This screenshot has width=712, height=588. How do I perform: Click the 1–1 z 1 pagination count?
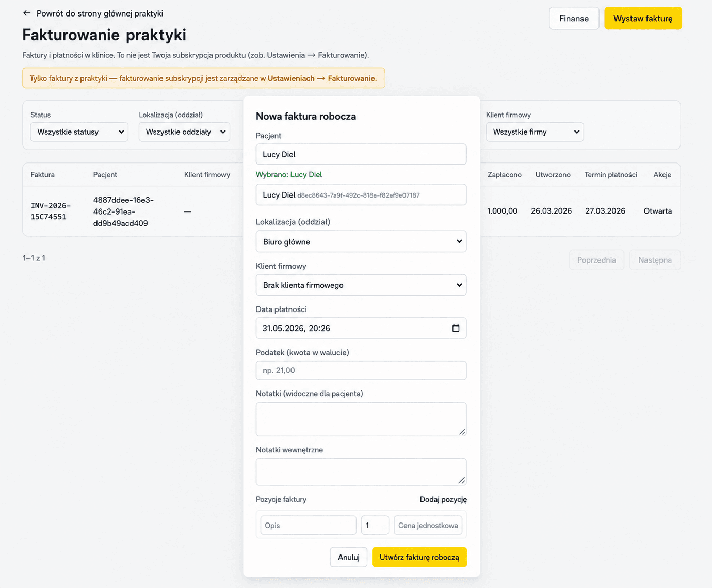[x=34, y=258]
